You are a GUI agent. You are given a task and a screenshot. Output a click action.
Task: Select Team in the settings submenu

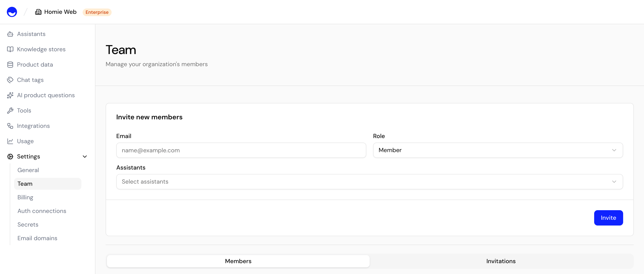pyautogui.click(x=47, y=184)
